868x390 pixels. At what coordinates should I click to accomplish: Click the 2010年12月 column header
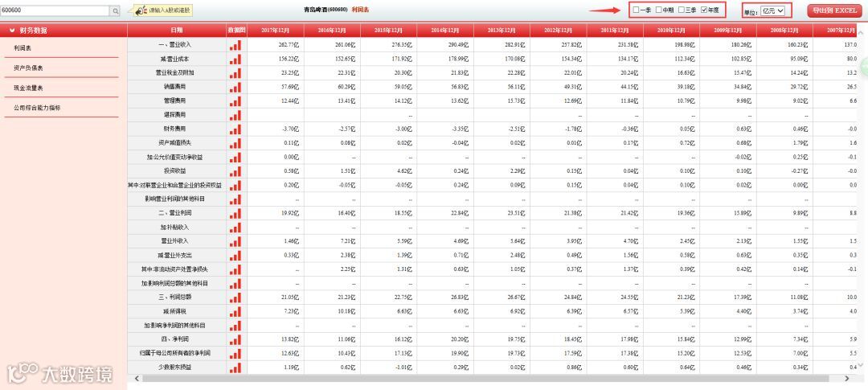[671, 31]
